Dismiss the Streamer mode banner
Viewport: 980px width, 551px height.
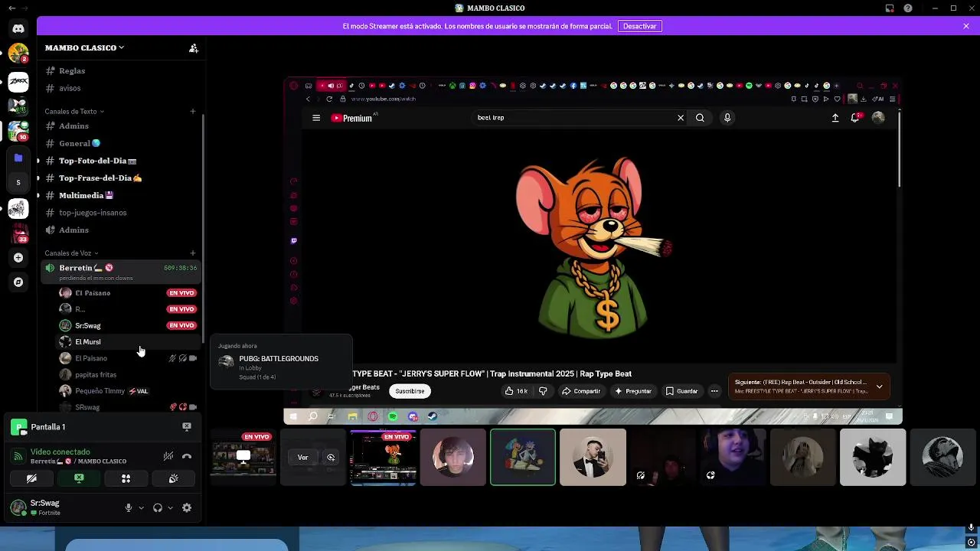(x=966, y=26)
